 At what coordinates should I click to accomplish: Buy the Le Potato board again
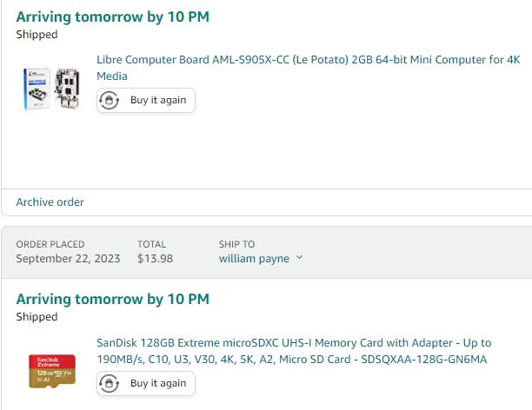(146, 101)
